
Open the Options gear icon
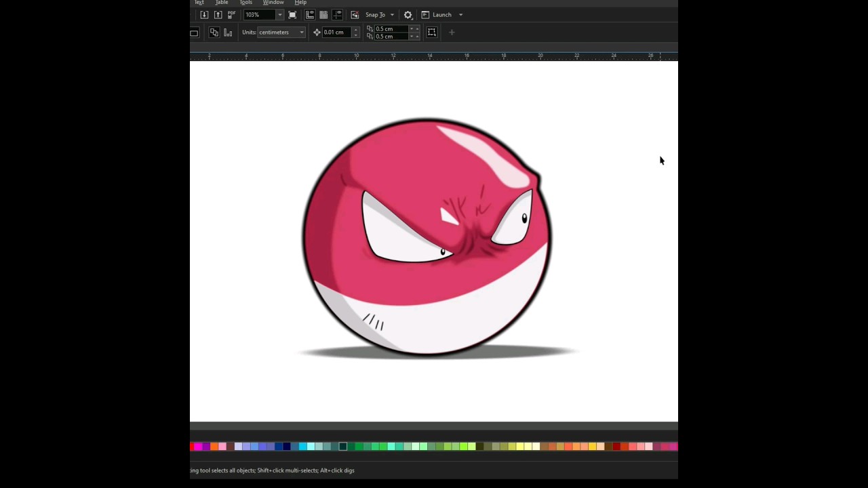click(408, 15)
